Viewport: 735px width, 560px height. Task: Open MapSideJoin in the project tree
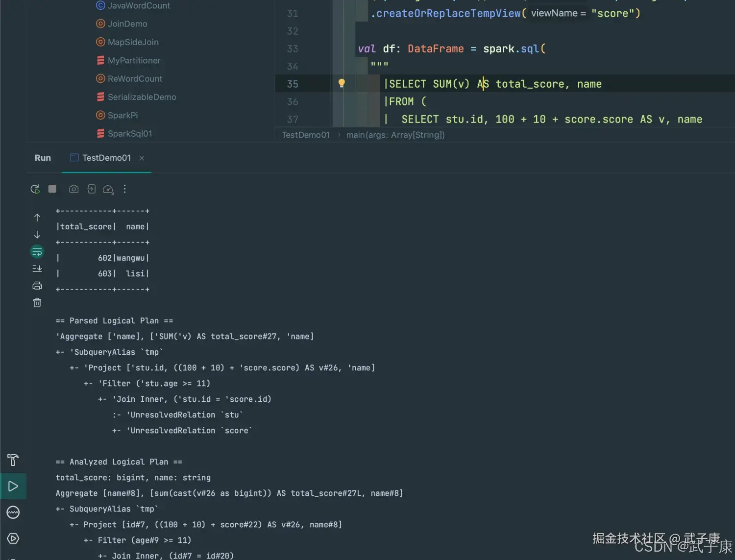[127, 42]
